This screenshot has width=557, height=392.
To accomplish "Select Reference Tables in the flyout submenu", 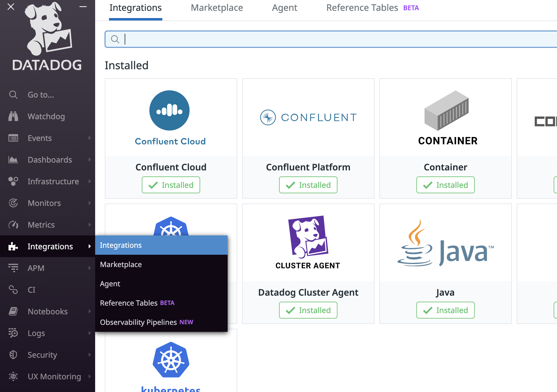I will point(161,303).
